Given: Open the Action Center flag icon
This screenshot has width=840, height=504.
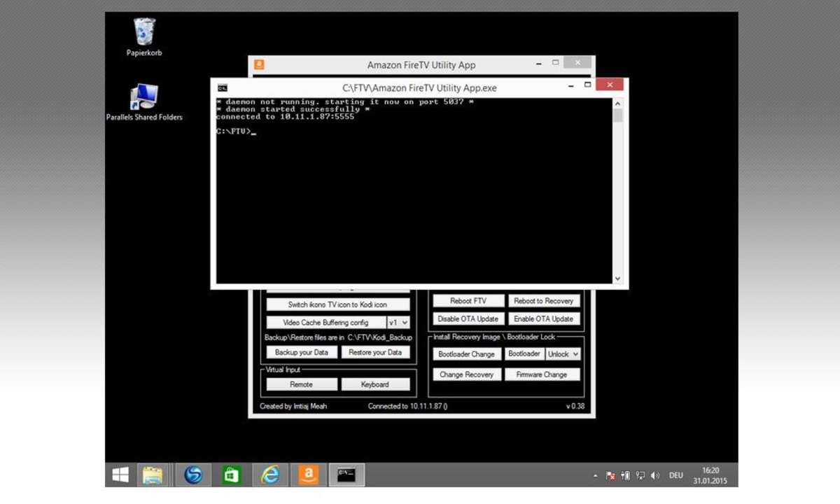Looking at the screenshot, I should (610, 475).
